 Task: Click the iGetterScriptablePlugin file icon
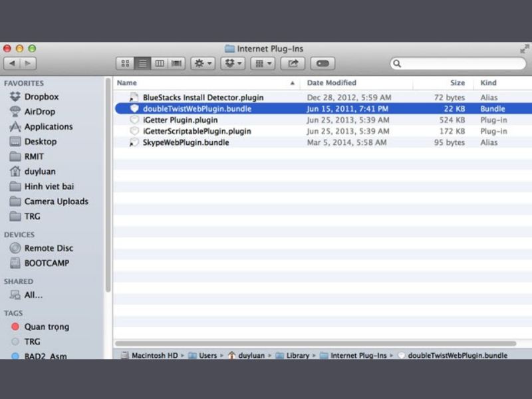134,131
